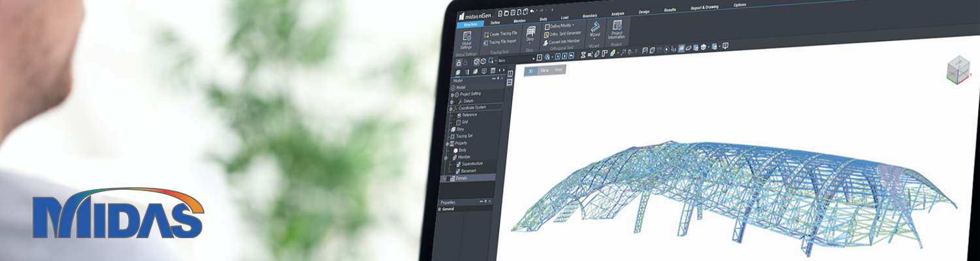The width and height of the screenshot is (980, 261).
Task: Select the Model root tree item
Action: point(460,87)
